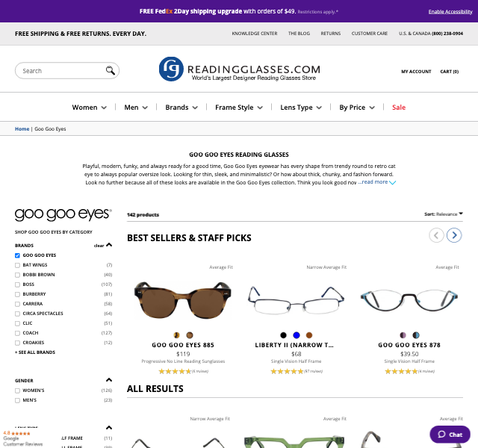Open Goo Goo Eyes 885 product title

[183, 345]
